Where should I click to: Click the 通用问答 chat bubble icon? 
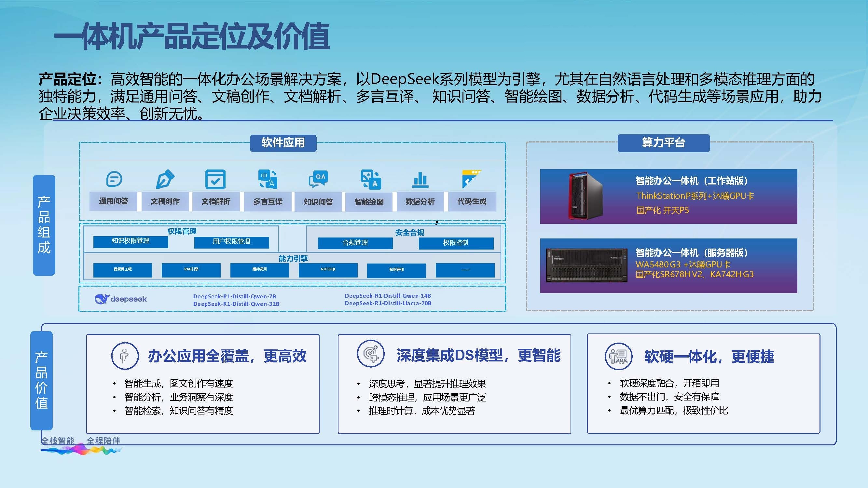(x=114, y=179)
